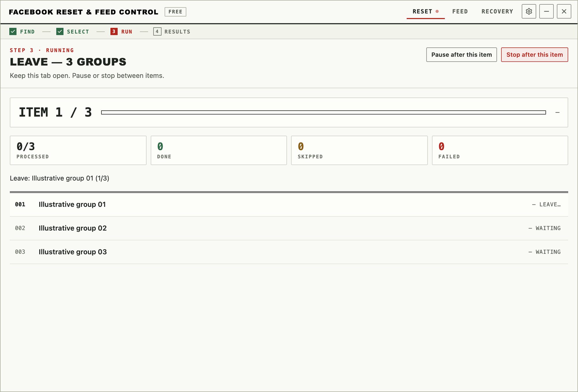The image size is (578, 392).
Task: Click the 0/3 PROCESSED card
Action: click(x=78, y=150)
